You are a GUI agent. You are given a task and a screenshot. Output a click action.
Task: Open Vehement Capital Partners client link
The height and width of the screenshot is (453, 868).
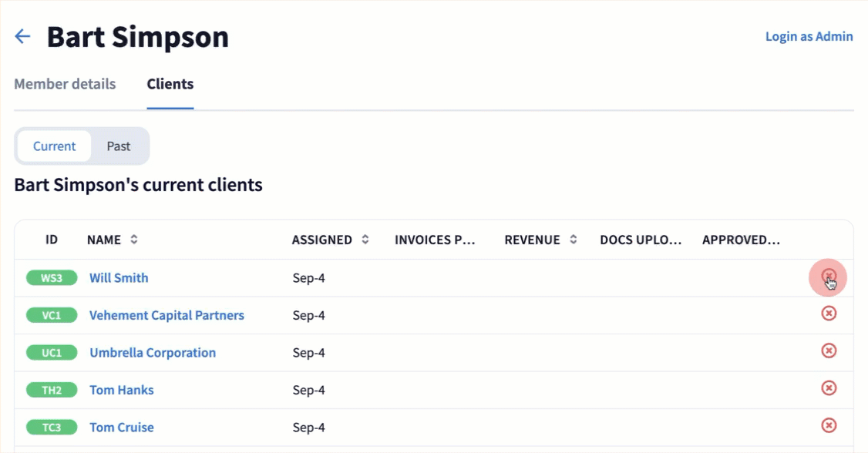coord(167,315)
